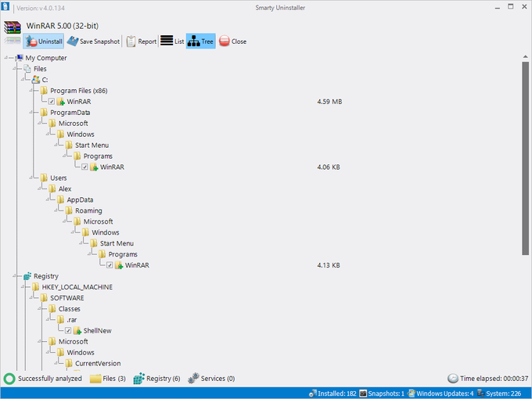Image resolution: width=532 pixels, height=399 pixels.
Task: Select Programs folder under Alex's Start Menu
Action: point(123,254)
